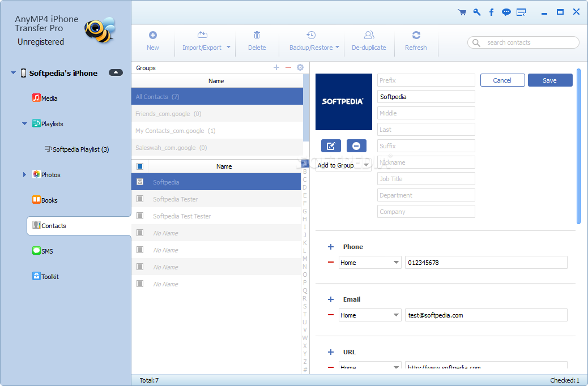This screenshot has width=588, height=386.
Task: Open the Toolkit section
Action: [x=46, y=277]
